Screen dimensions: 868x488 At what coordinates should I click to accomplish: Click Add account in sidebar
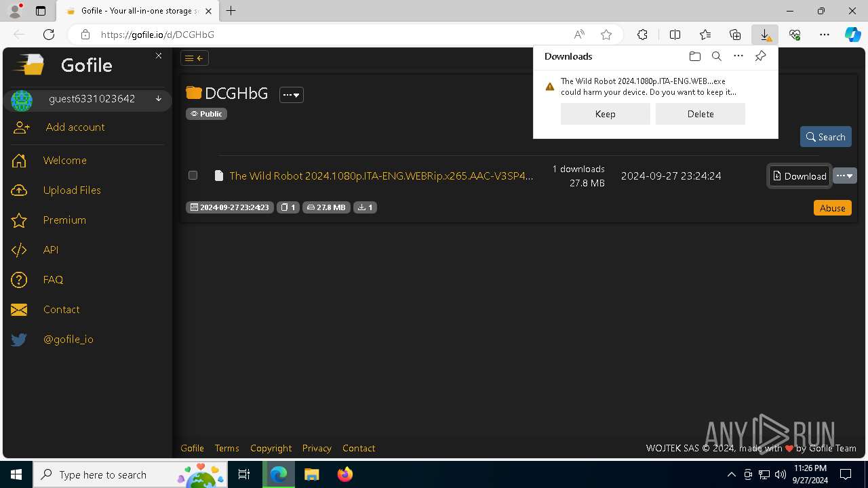pyautogui.click(x=75, y=127)
